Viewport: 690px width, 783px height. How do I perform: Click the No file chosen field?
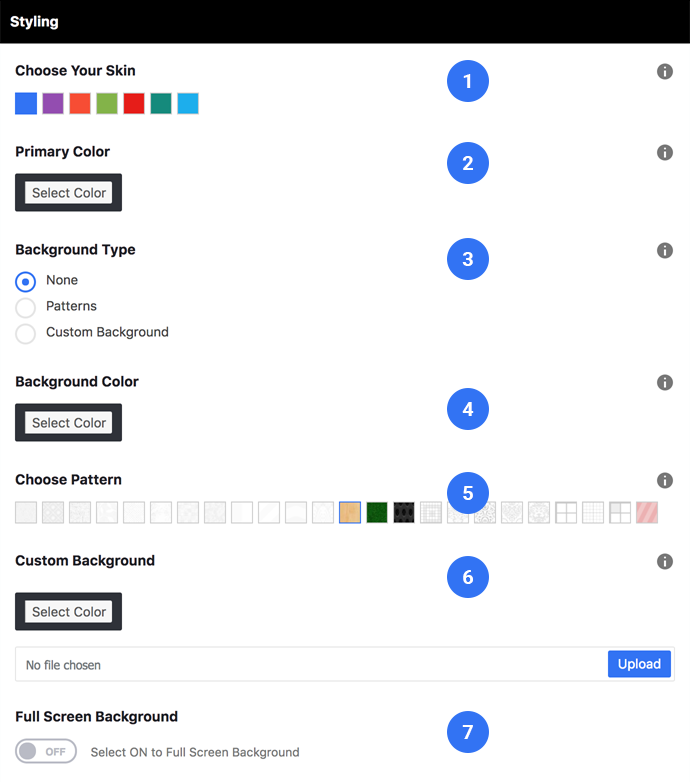click(x=311, y=665)
